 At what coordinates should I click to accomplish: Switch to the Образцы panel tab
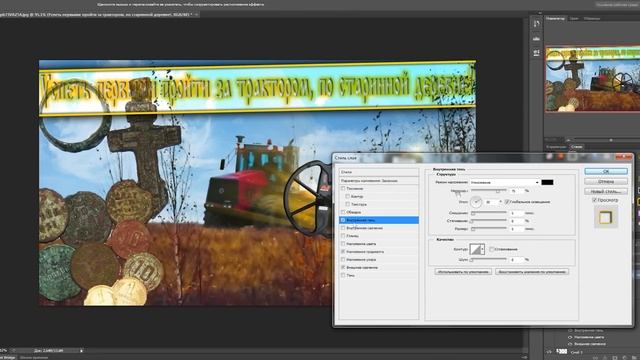[591, 18]
